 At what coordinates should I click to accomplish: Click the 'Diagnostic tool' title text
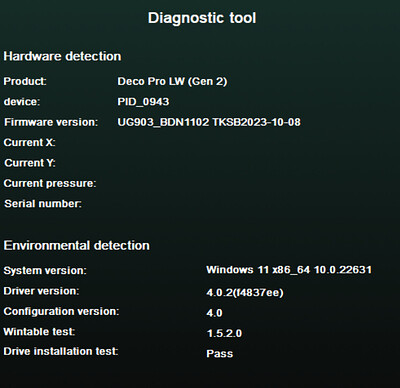202,18
